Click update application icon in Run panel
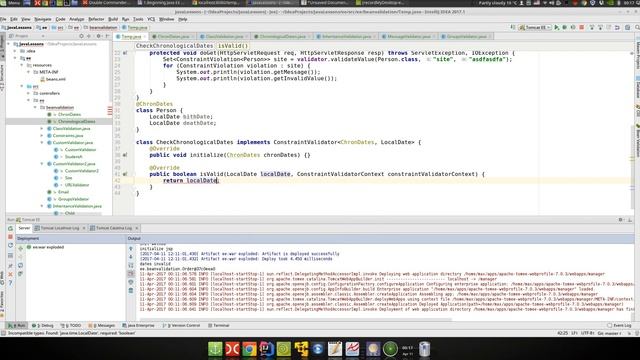The width and height of the screenshot is (640, 360). 10,245
